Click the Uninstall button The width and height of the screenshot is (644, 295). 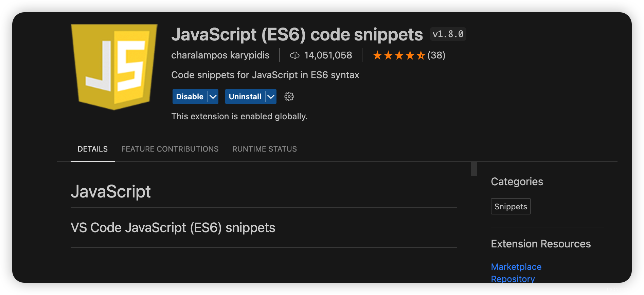point(245,97)
